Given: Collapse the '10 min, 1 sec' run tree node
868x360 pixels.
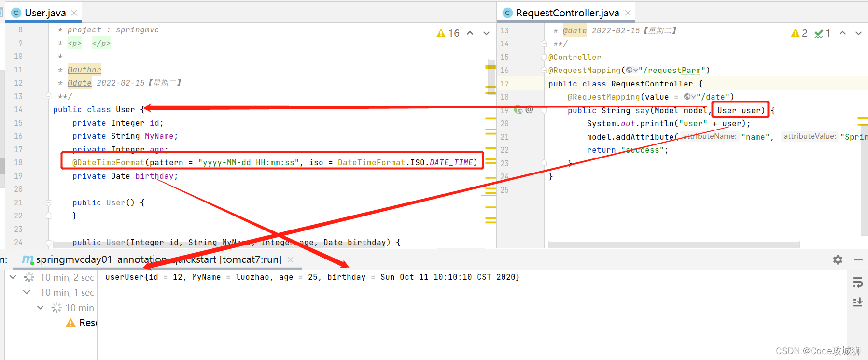Looking at the screenshot, I should 27,292.
